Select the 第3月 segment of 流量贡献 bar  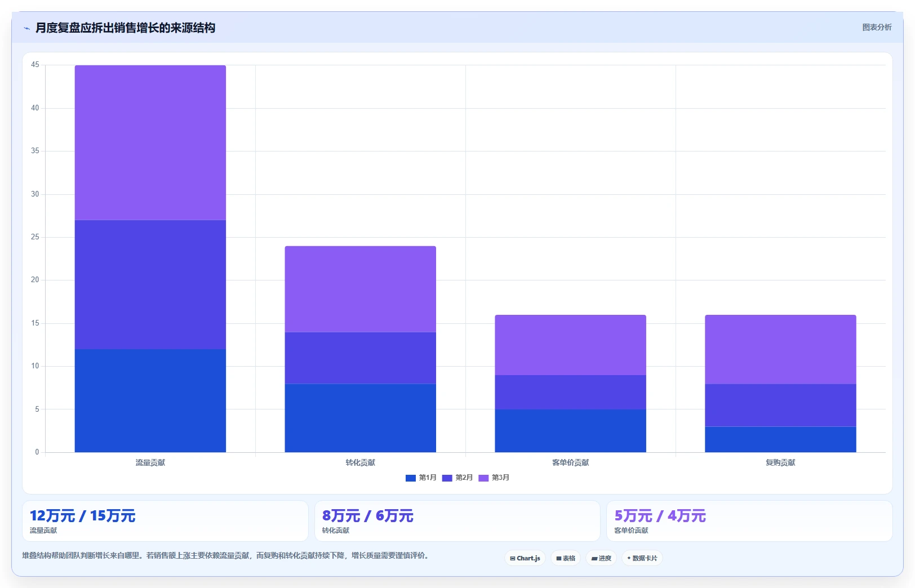150,142
